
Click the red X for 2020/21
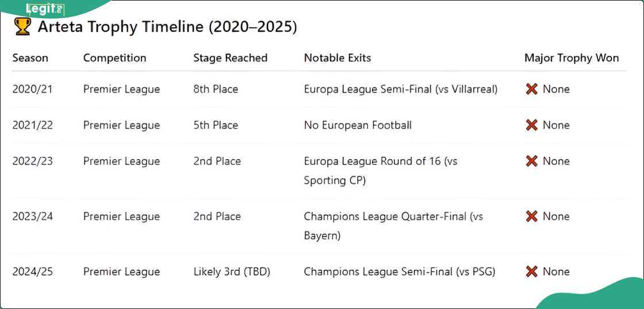(532, 89)
